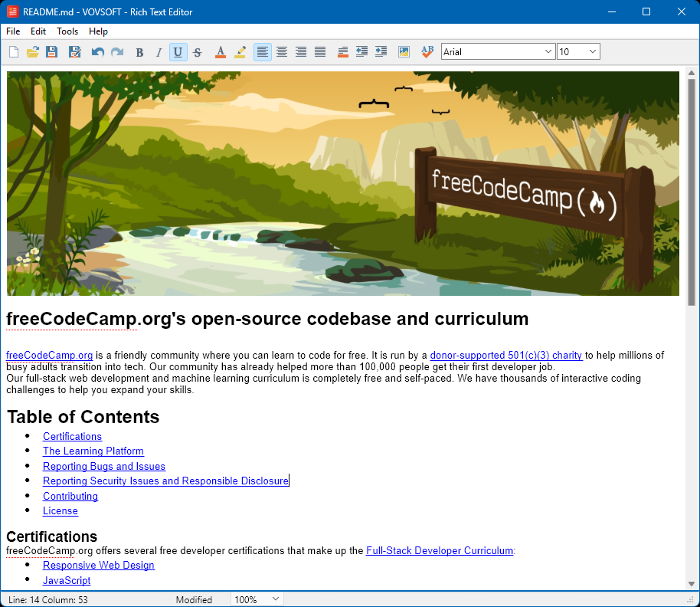Expand the Arial font dropdown
The image size is (700, 607).
coord(548,52)
